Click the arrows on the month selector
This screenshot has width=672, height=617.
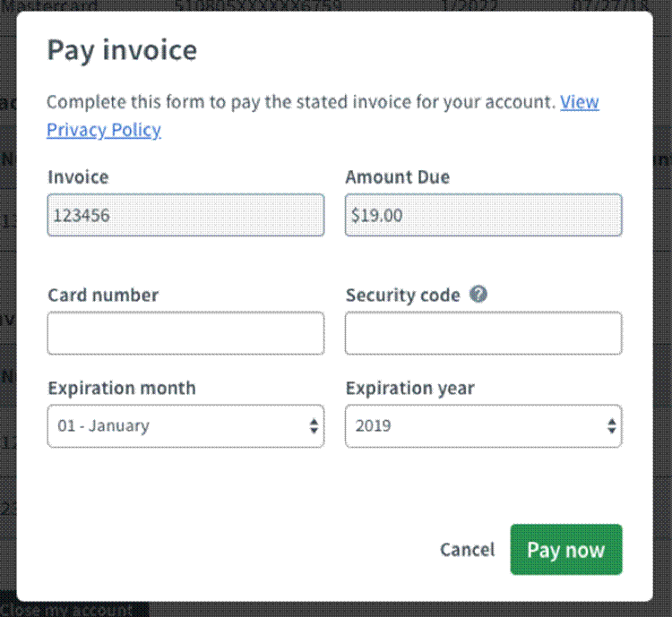coord(314,426)
